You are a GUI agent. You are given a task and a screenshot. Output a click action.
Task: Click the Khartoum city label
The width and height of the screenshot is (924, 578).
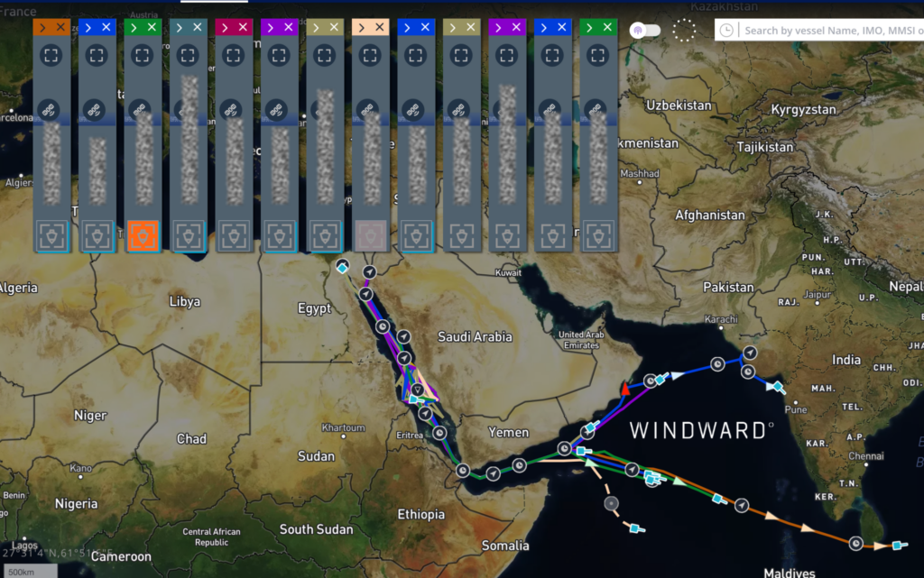tap(344, 428)
